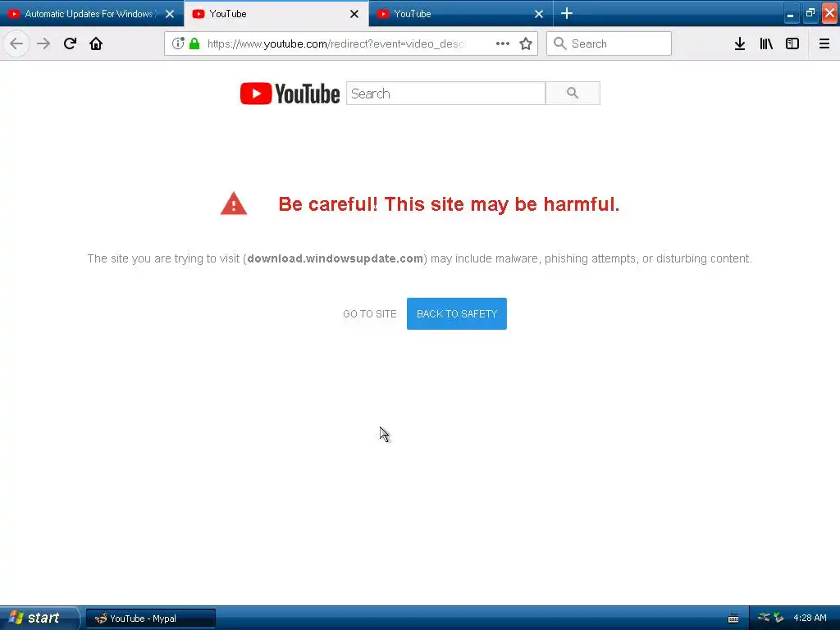Restore down the browser window
The height and width of the screenshot is (630, 840).
pos(810,14)
